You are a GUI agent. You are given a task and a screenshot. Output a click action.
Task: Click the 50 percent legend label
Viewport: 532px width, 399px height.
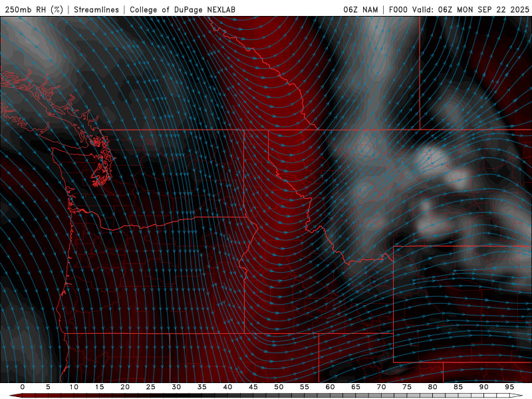[x=279, y=387]
